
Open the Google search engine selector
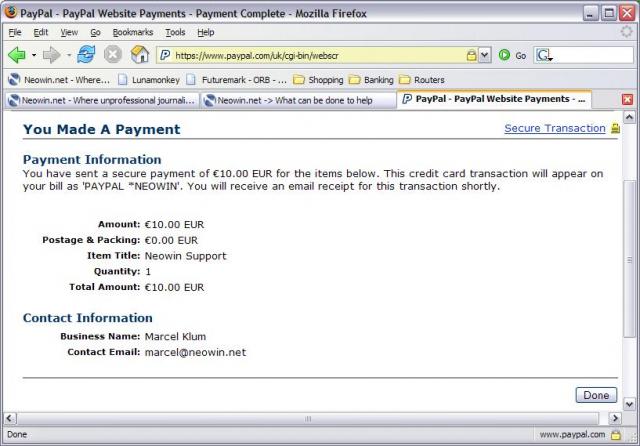click(544, 55)
